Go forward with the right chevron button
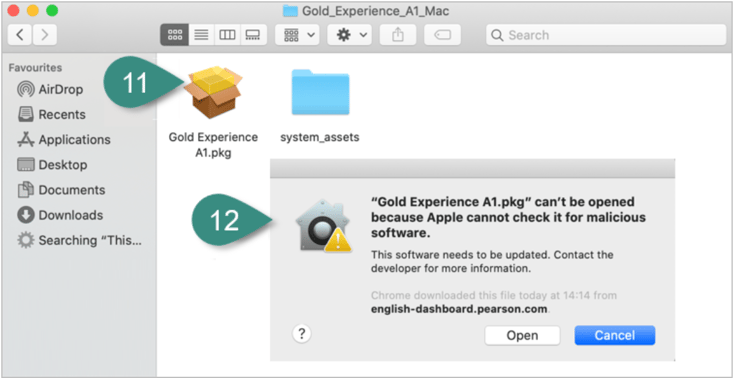The width and height of the screenshot is (734, 378). pos(45,35)
